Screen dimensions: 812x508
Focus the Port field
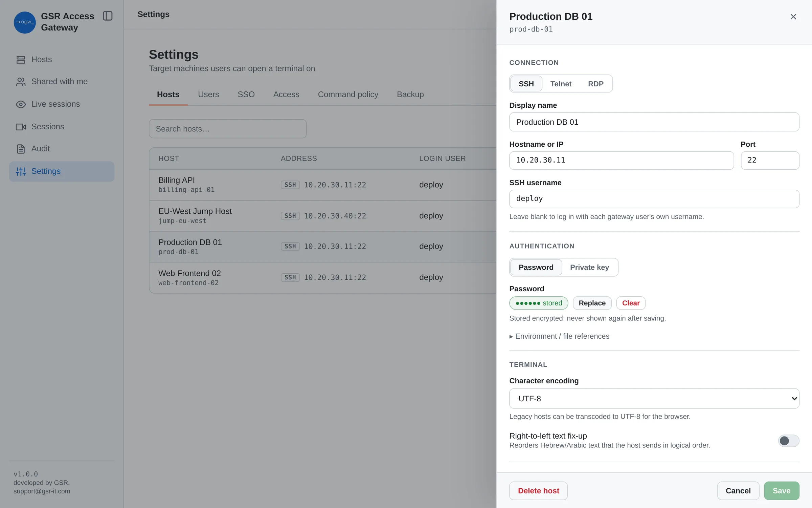[x=770, y=160]
